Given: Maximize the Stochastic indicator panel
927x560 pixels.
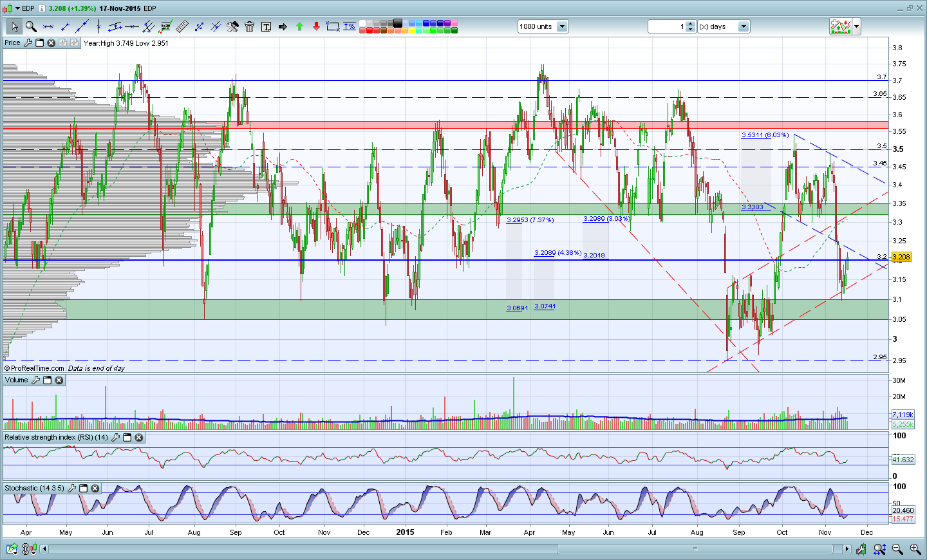Looking at the screenshot, I should click(x=83, y=489).
